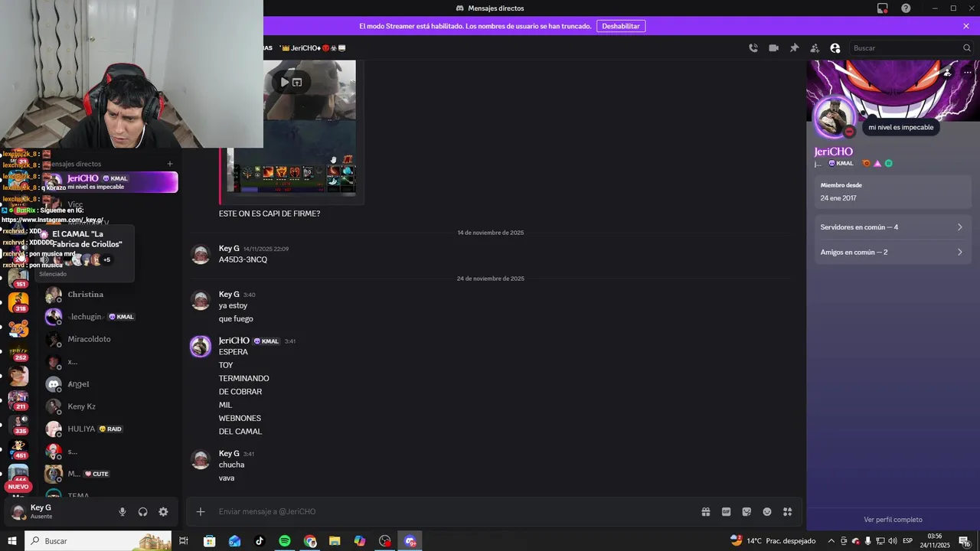Screen dimensions: 980x551
Task: Expand Servidores en común — 4
Action: [893, 227]
